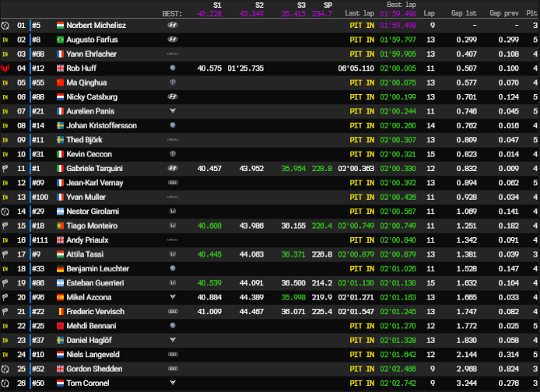Select driver name Thed Björk
The image size is (540, 392).
point(84,140)
